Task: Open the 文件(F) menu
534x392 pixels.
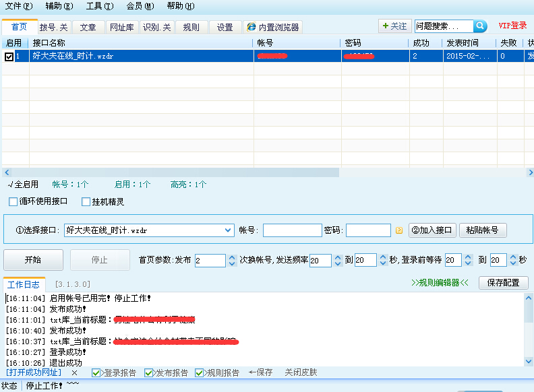Action: click(x=19, y=6)
